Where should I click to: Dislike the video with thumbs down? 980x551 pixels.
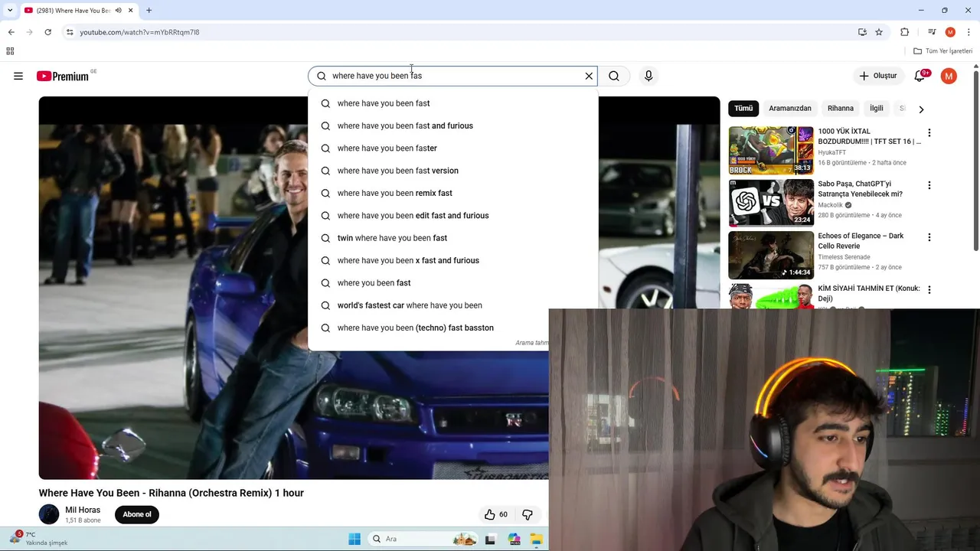[528, 514]
